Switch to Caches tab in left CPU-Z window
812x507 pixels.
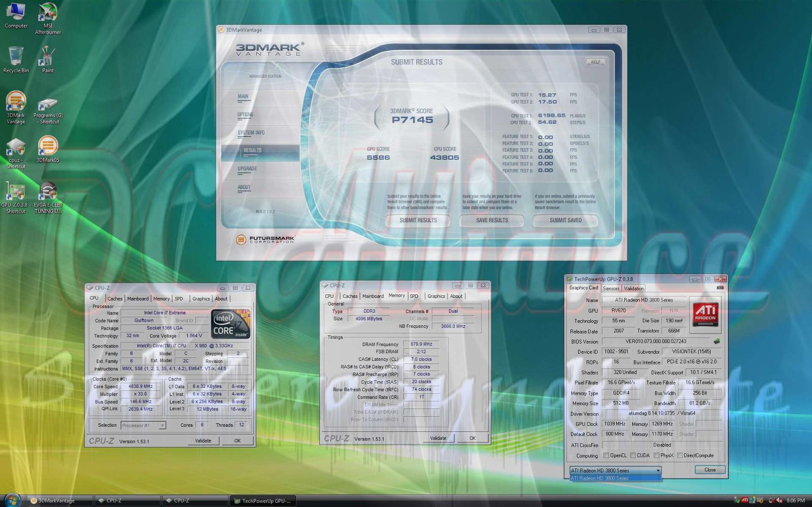(115, 299)
